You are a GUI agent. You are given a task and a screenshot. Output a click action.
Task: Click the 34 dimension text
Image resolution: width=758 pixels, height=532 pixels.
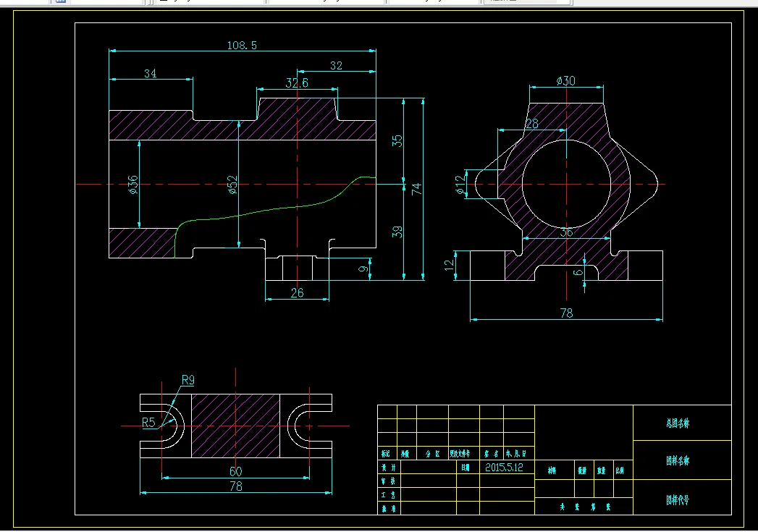pos(151,73)
